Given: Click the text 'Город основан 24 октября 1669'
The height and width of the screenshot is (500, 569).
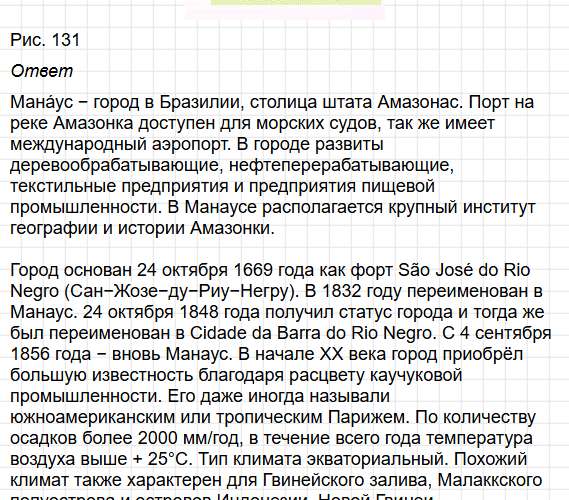Looking at the screenshot, I should (x=141, y=270).
